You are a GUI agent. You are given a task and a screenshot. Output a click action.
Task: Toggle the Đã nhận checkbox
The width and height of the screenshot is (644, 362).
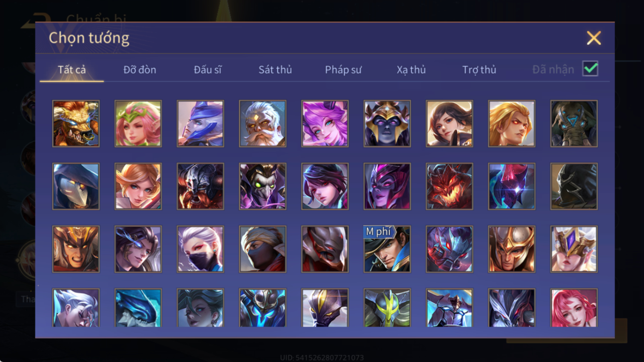[x=590, y=69]
